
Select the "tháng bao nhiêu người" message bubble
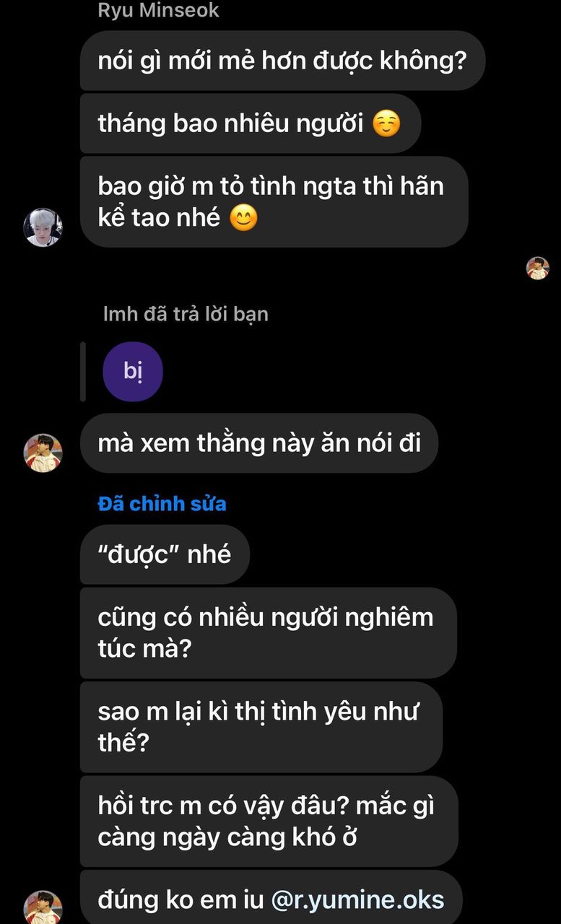coord(250,123)
